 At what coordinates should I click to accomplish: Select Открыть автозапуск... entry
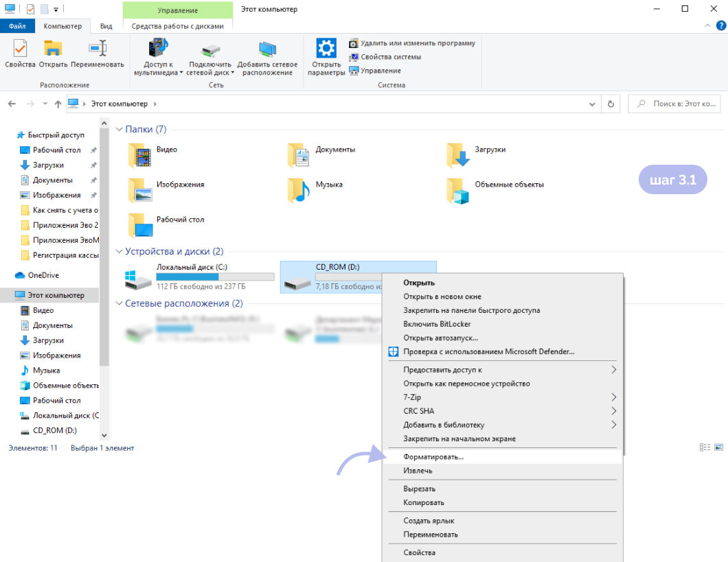click(x=501, y=338)
